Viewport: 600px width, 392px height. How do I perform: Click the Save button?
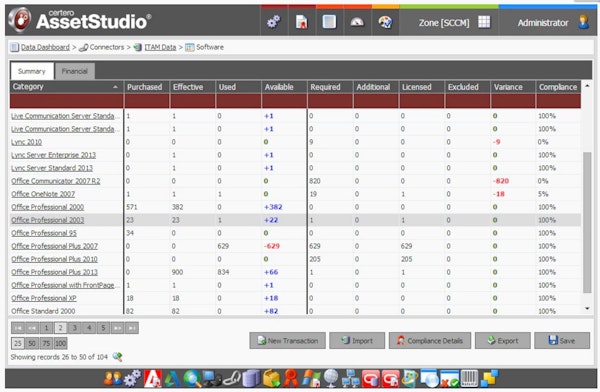pyautogui.click(x=562, y=340)
